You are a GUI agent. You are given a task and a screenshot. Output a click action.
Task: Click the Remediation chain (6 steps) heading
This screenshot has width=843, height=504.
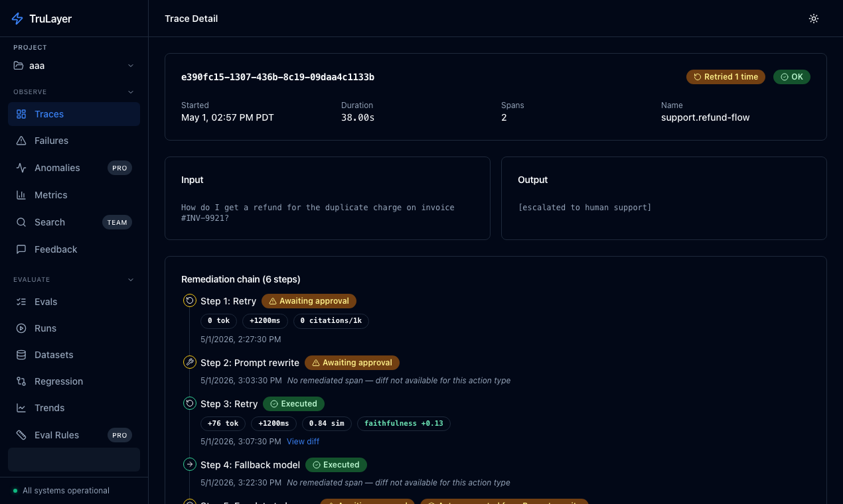click(241, 279)
